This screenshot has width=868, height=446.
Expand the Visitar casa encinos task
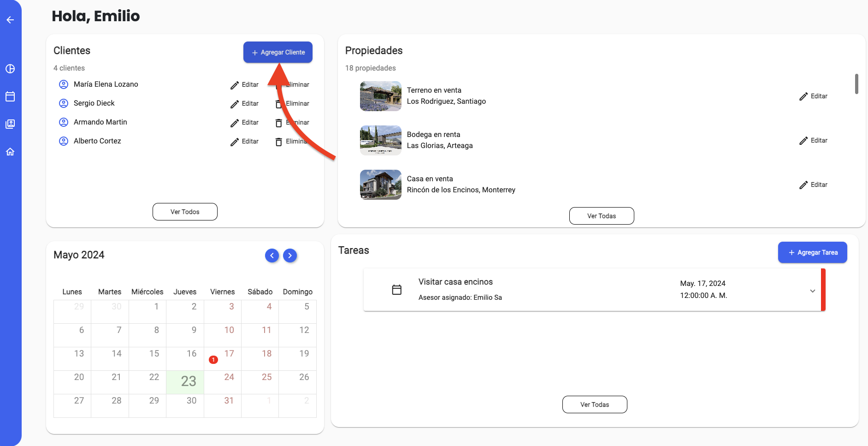point(813,291)
